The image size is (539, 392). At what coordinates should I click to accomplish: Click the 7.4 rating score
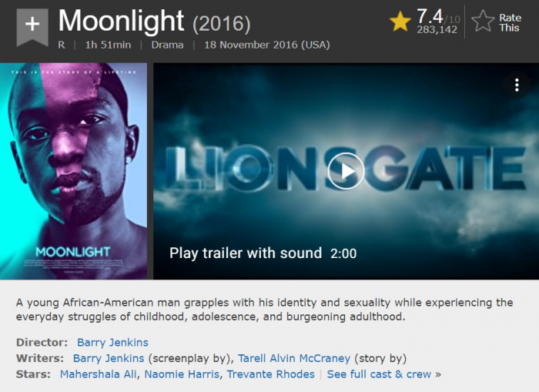click(430, 15)
